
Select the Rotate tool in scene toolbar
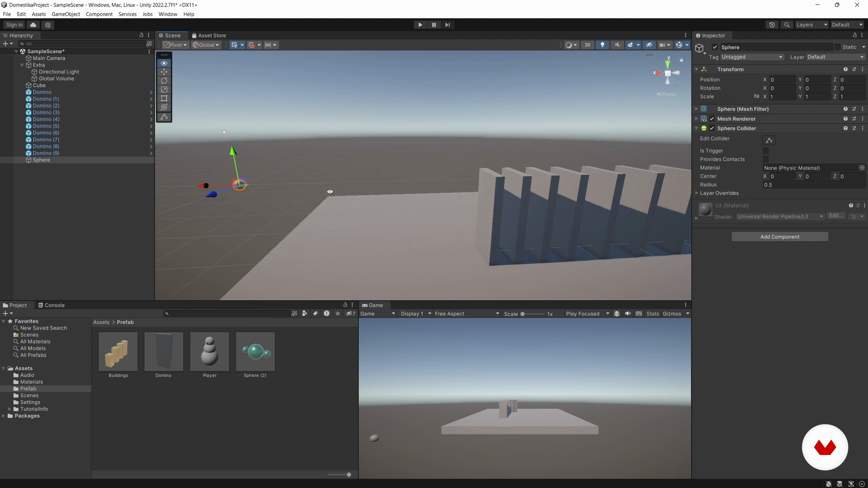point(164,80)
